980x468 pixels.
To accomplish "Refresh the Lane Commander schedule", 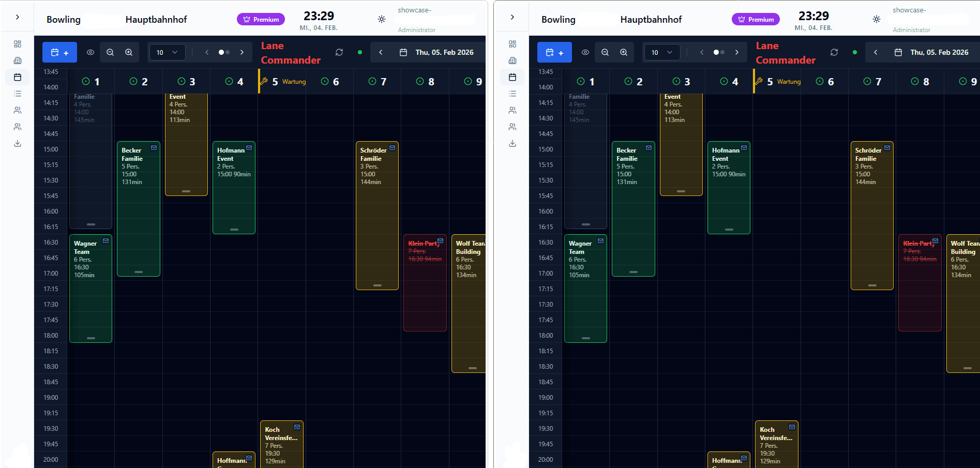I will (339, 52).
